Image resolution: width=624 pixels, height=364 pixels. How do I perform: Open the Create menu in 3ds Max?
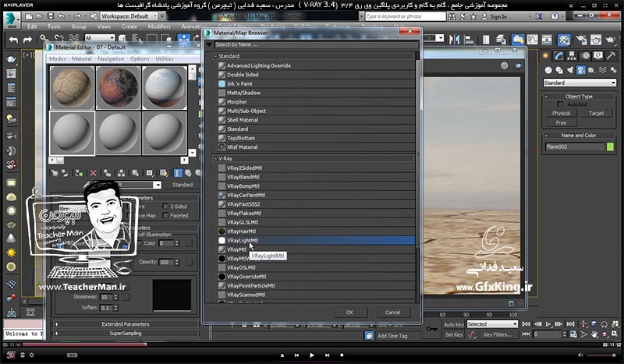[129, 27]
